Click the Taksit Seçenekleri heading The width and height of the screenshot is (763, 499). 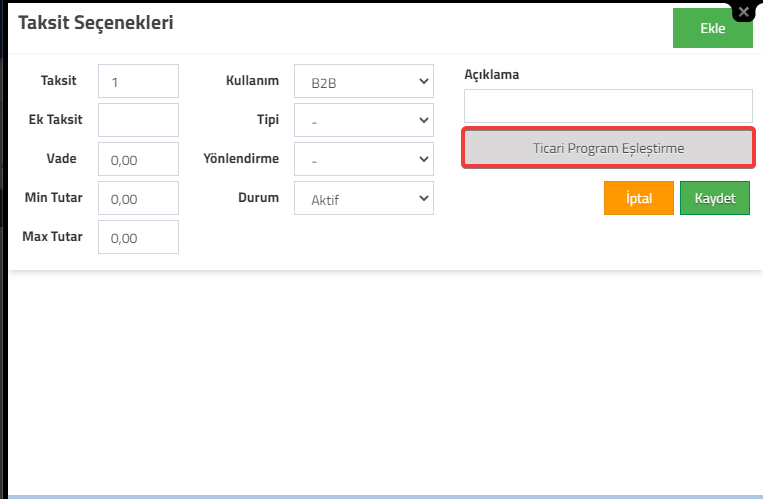click(96, 22)
